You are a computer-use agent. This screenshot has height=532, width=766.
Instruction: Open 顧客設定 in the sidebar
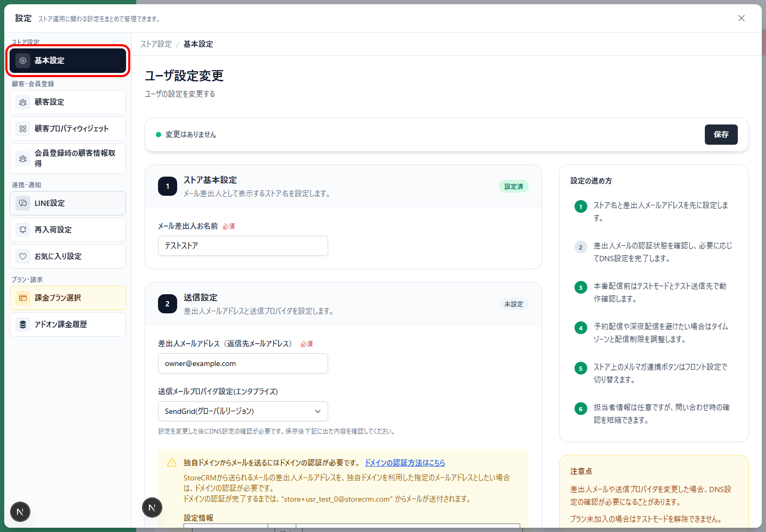tap(68, 102)
